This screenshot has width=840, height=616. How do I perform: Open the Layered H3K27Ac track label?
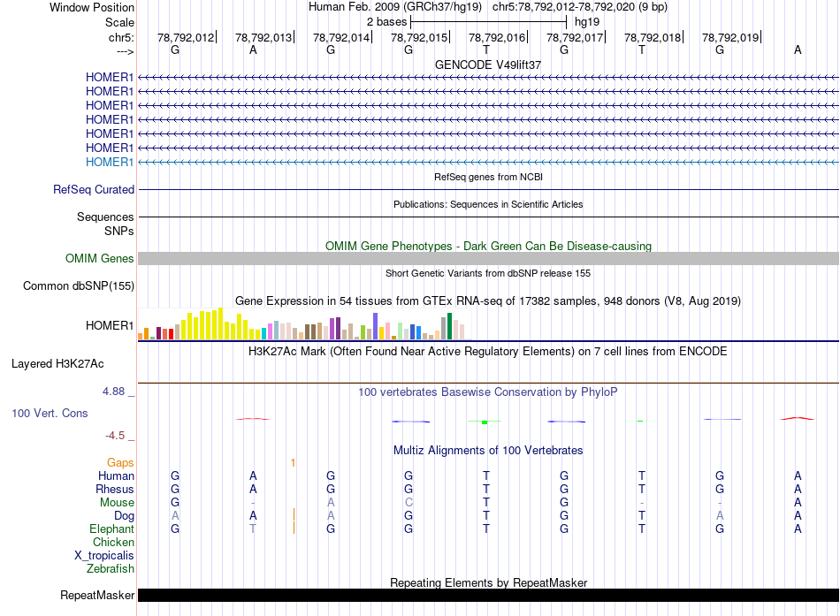click(57, 363)
